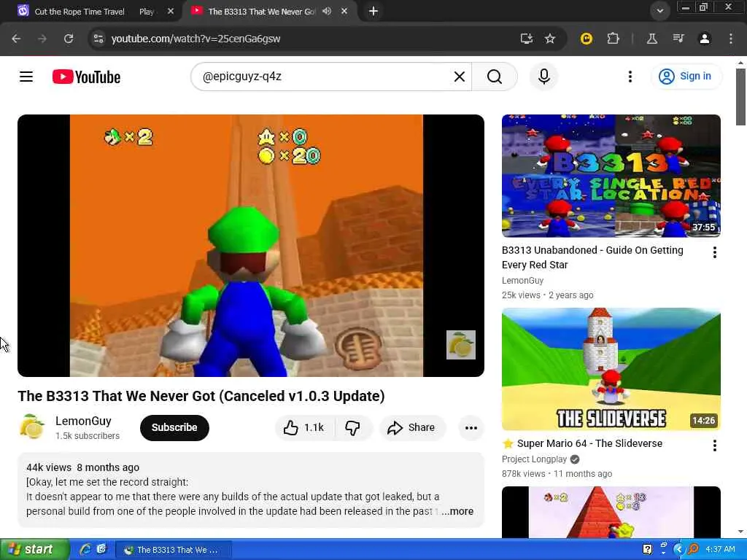Close the B3313 YouTube tab
Screen dimensions: 747x560
[344, 12]
